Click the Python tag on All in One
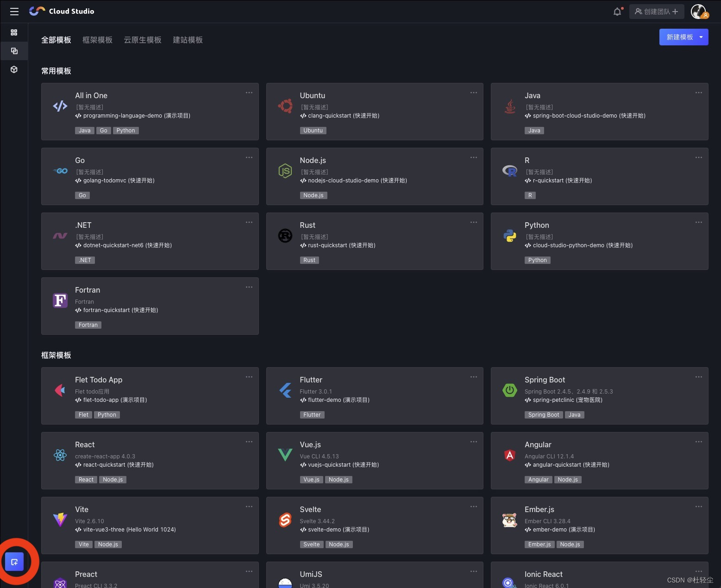 point(125,131)
